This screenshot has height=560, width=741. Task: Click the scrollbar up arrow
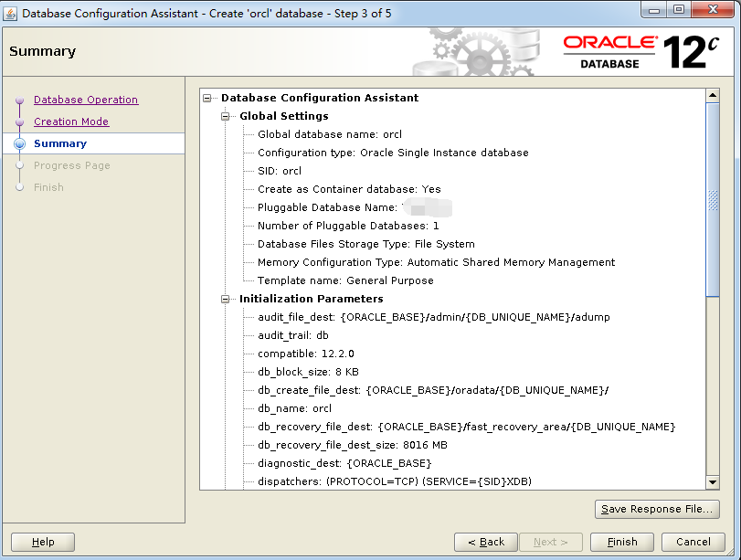[713, 95]
